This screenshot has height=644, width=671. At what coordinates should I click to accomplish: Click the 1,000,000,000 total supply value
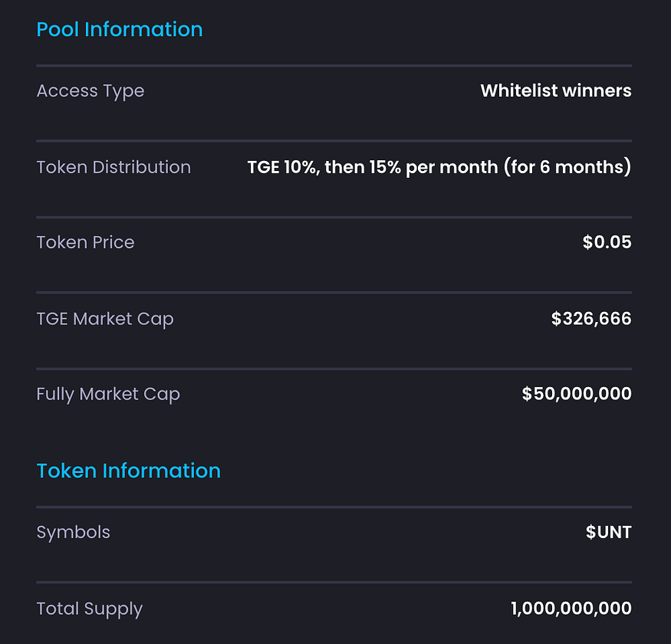point(571,609)
